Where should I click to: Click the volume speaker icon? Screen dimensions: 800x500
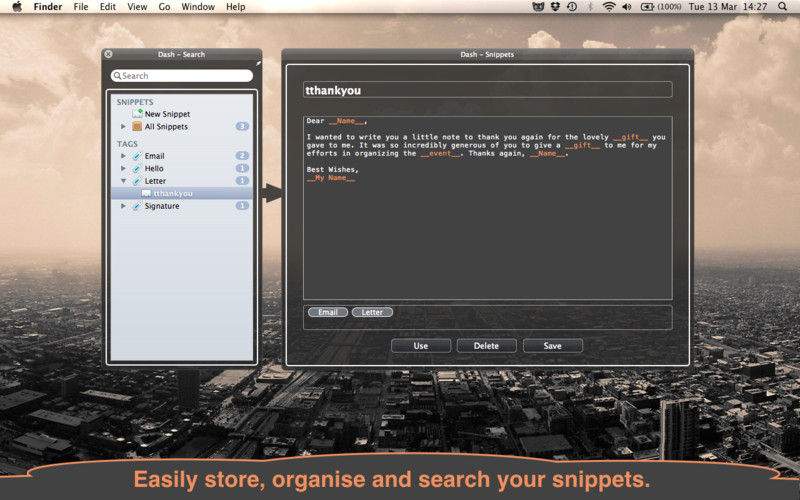[x=627, y=7]
